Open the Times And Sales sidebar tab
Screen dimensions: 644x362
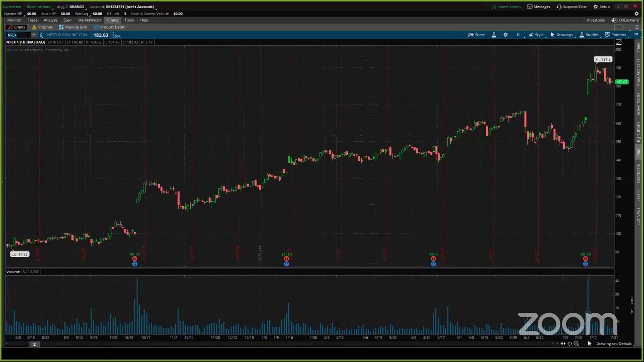point(638,73)
